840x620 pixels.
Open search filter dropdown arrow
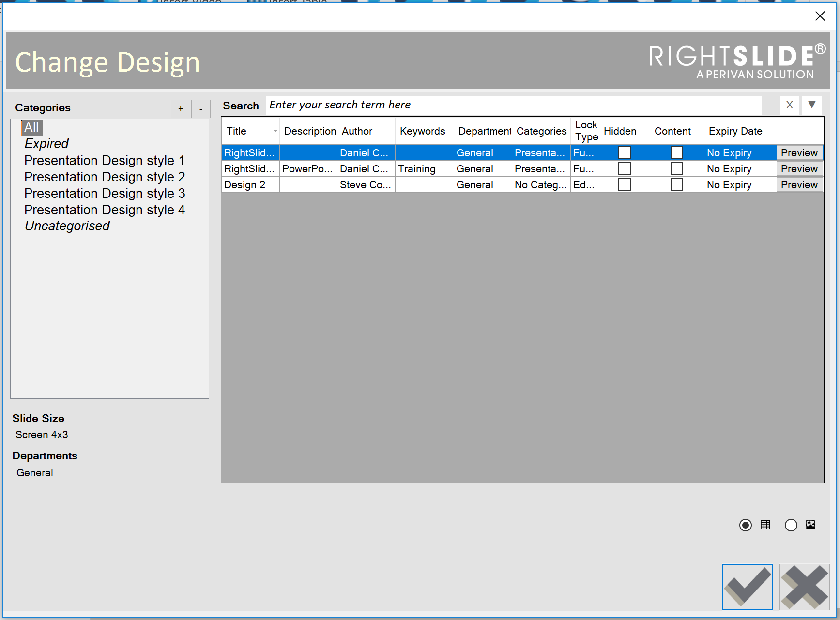[x=812, y=105]
